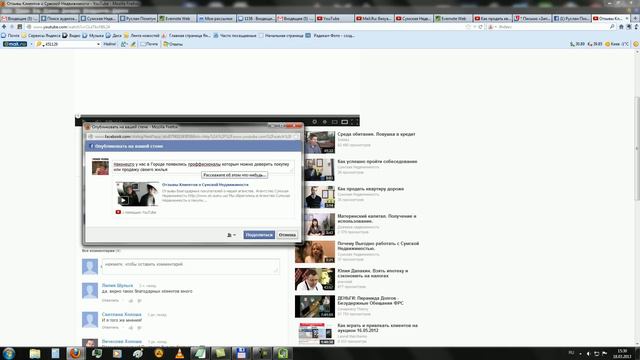
Task: Click the floppy disk save icon in taskbar
Action: pos(241,353)
